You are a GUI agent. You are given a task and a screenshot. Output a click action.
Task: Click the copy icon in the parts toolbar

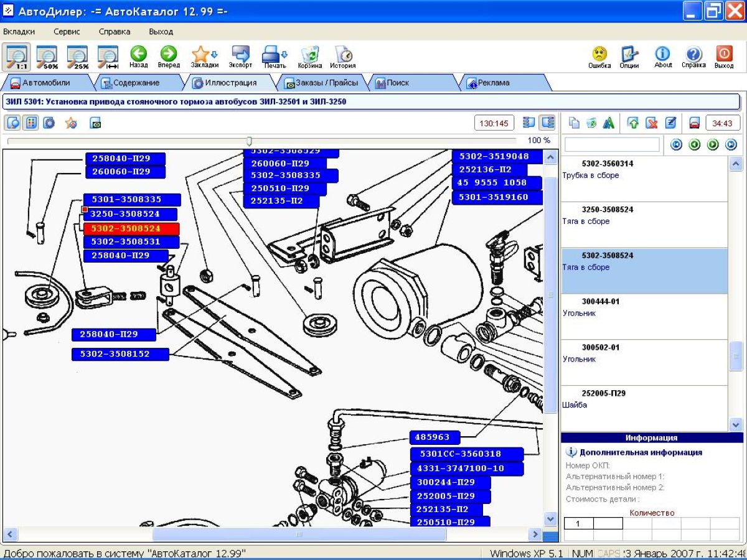coord(575,123)
